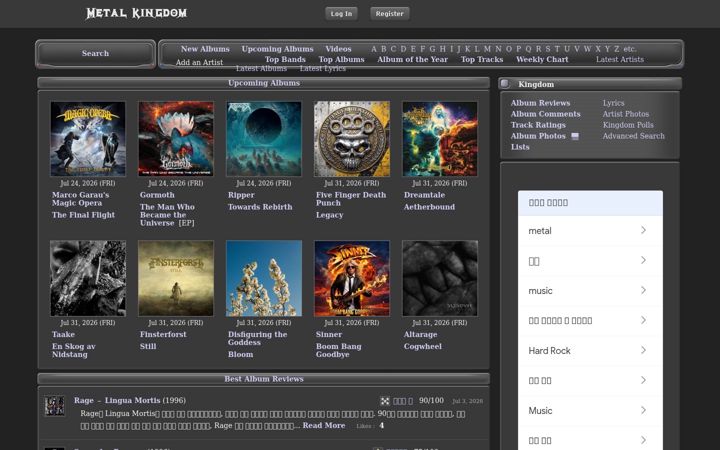Image resolution: width=720 pixels, height=450 pixels.
Task: Open Upcoming Albums menu item
Action: click(x=277, y=49)
